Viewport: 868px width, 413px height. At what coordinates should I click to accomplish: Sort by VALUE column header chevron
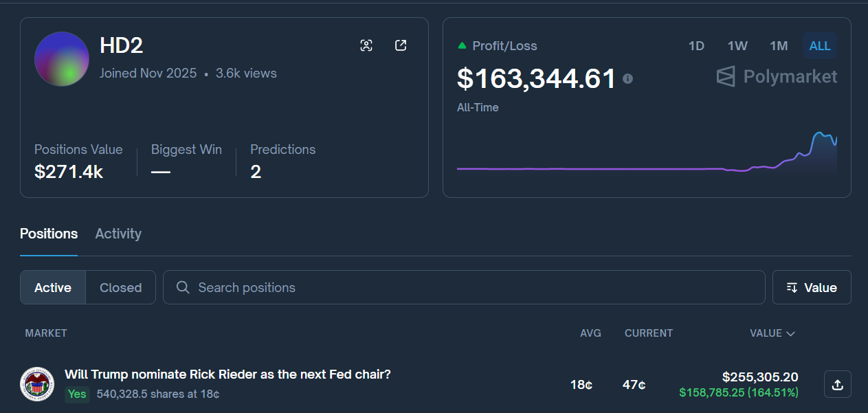(790, 333)
